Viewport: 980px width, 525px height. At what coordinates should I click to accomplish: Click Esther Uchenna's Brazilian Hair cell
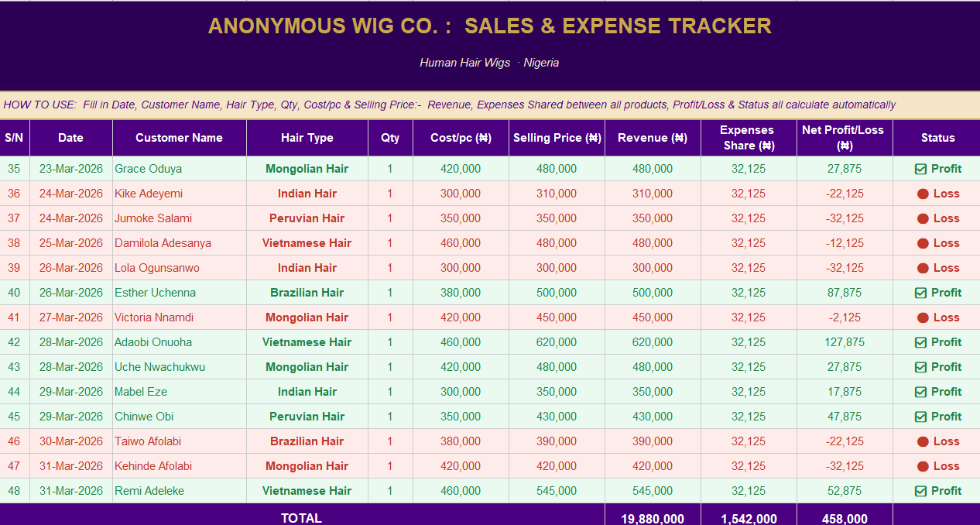(x=307, y=293)
